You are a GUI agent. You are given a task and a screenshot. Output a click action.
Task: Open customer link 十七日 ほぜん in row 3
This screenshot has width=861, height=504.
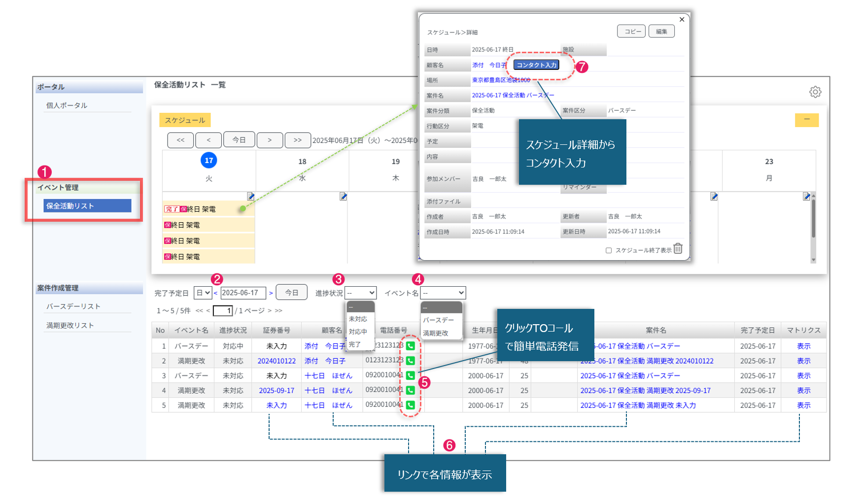(x=328, y=376)
